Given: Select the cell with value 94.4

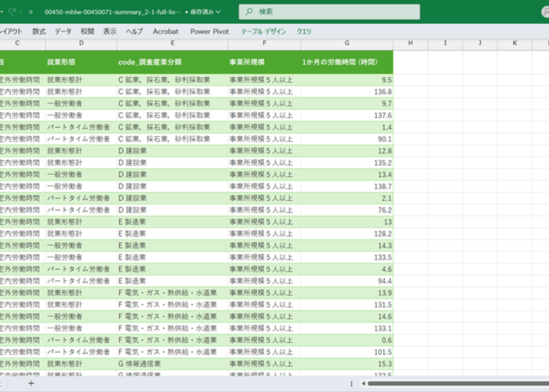Looking at the screenshot, I should pyautogui.click(x=346, y=281).
